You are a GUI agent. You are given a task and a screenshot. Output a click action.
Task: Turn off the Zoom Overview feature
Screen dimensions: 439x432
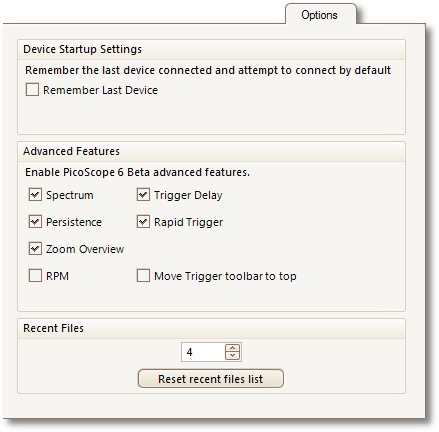coord(35,249)
